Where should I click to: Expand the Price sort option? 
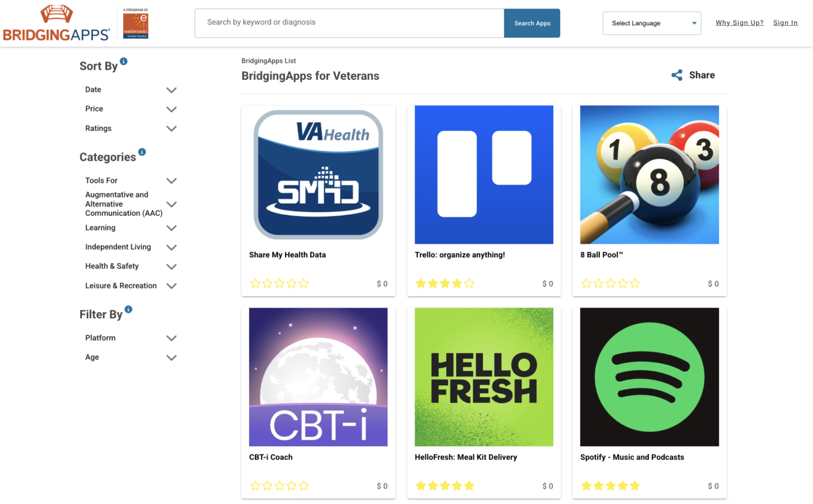[x=171, y=109]
